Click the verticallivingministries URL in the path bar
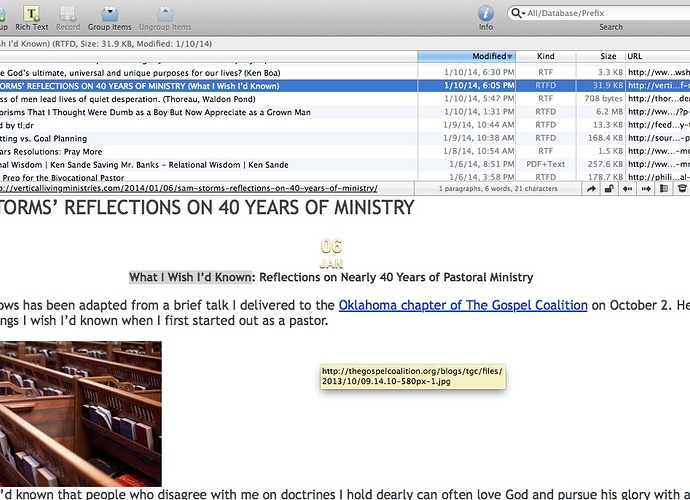Screen dimensions: 690x500 pyautogui.click(x=188, y=188)
